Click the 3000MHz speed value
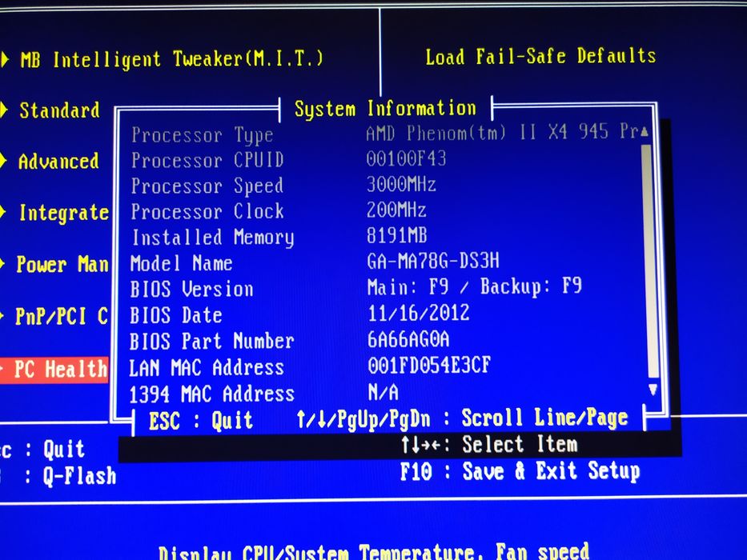The image size is (747, 560). (x=402, y=184)
